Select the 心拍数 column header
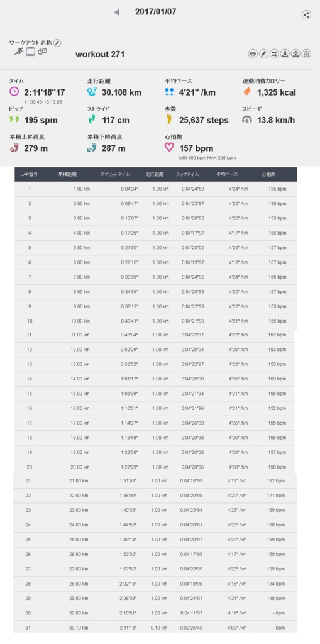Screen dimensions: 320x644 coord(268,174)
